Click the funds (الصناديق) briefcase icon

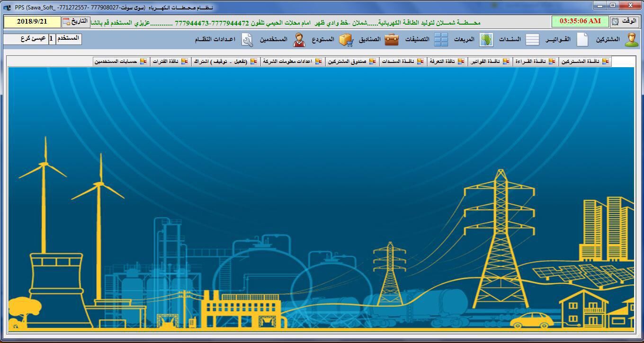pos(392,40)
